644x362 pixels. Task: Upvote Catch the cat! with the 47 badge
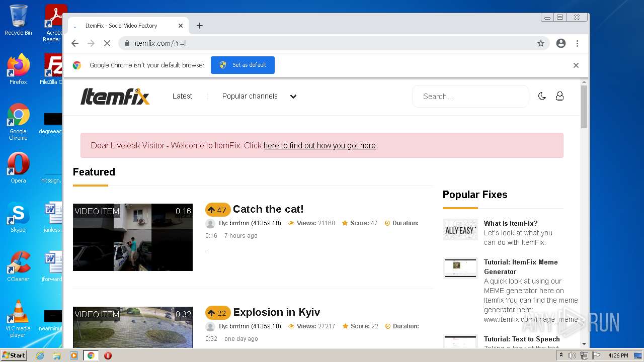[217, 210]
